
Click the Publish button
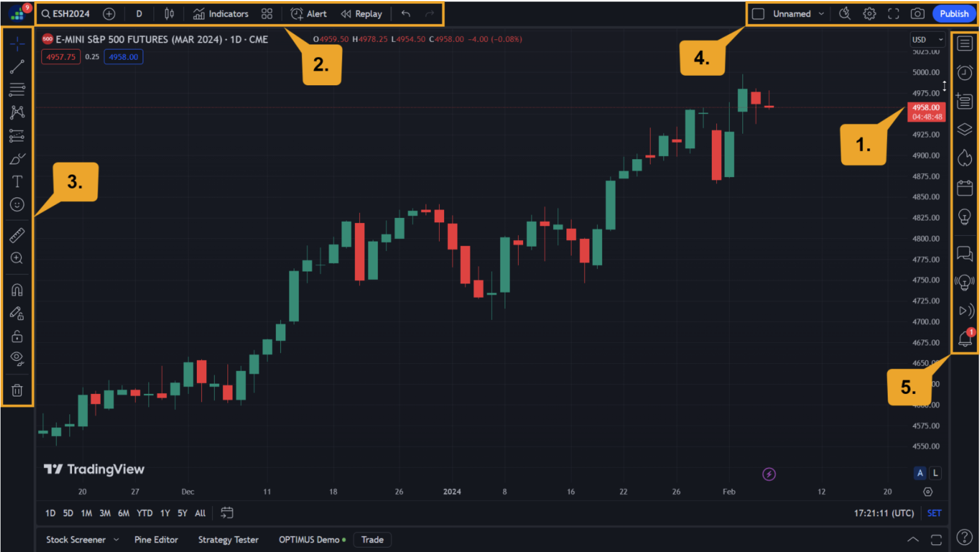click(953, 13)
